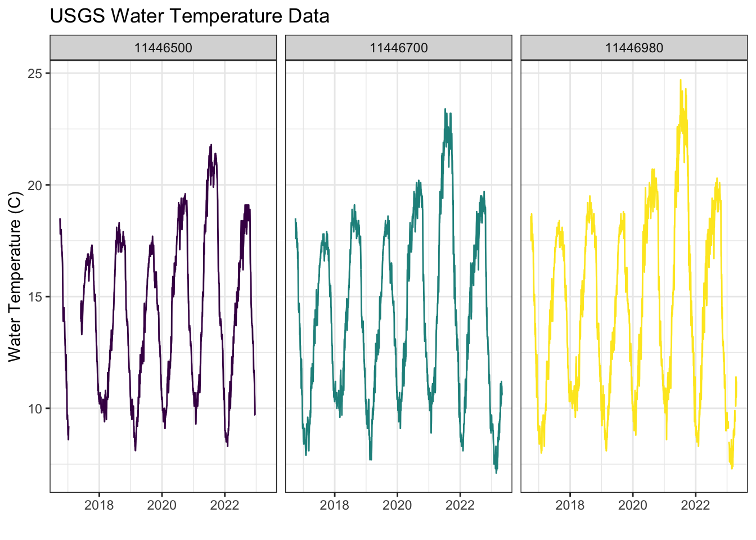The height and width of the screenshot is (540, 756).
Task: Click the highest peak of the yellow line
Action: pyautogui.click(x=681, y=80)
